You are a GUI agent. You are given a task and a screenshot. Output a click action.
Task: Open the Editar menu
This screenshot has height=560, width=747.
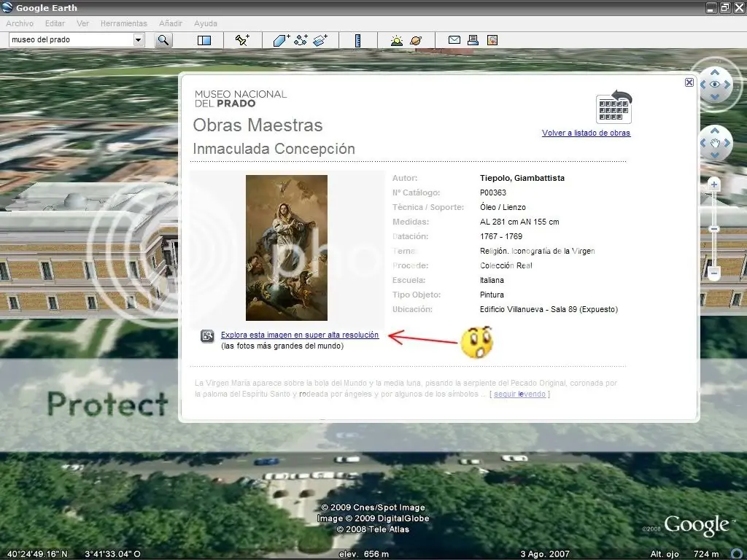[55, 23]
